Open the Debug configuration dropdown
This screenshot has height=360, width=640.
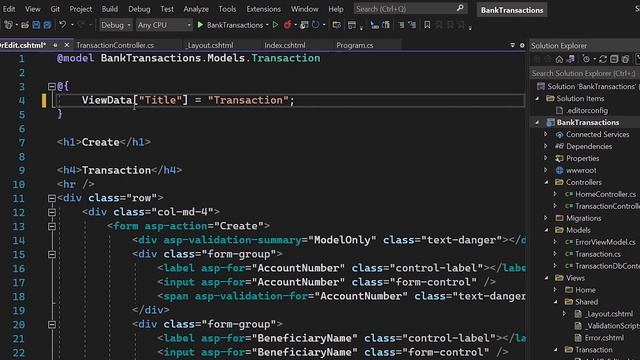coord(116,25)
